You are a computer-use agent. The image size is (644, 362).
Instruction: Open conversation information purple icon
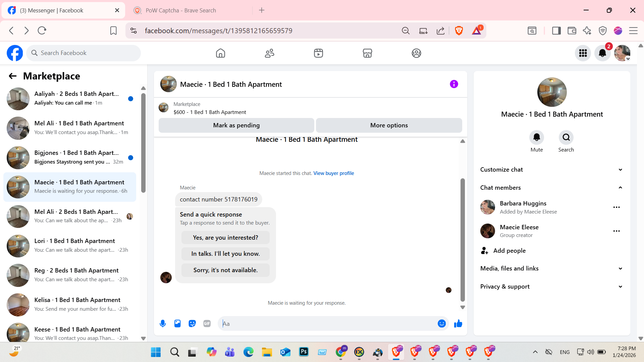pyautogui.click(x=454, y=84)
